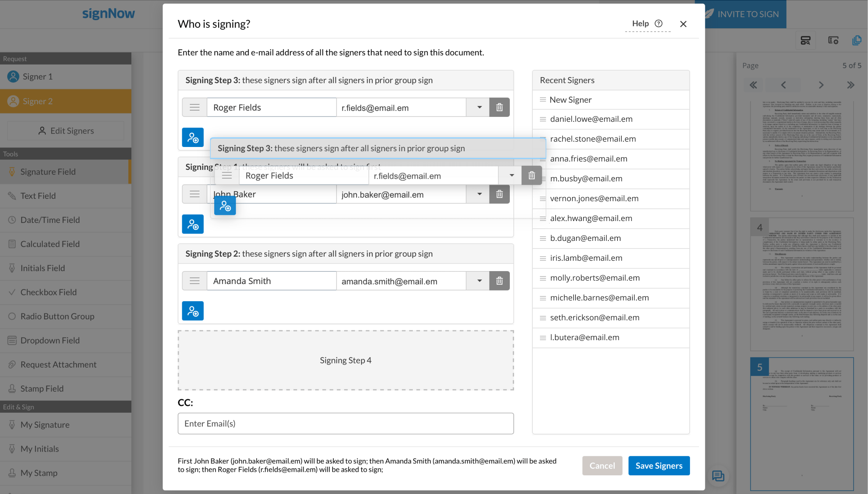Delete the Amanda Smith signer row
The image size is (868, 494).
pyautogui.click(x=499, y=281)
